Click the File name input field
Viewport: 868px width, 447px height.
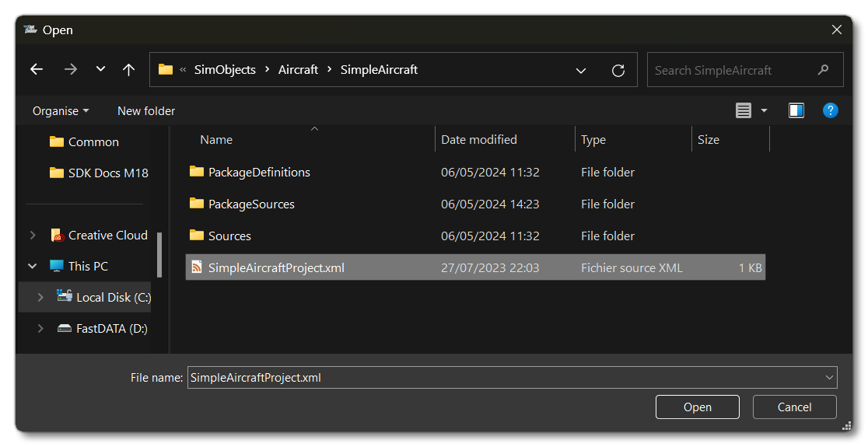pos(506,378)
